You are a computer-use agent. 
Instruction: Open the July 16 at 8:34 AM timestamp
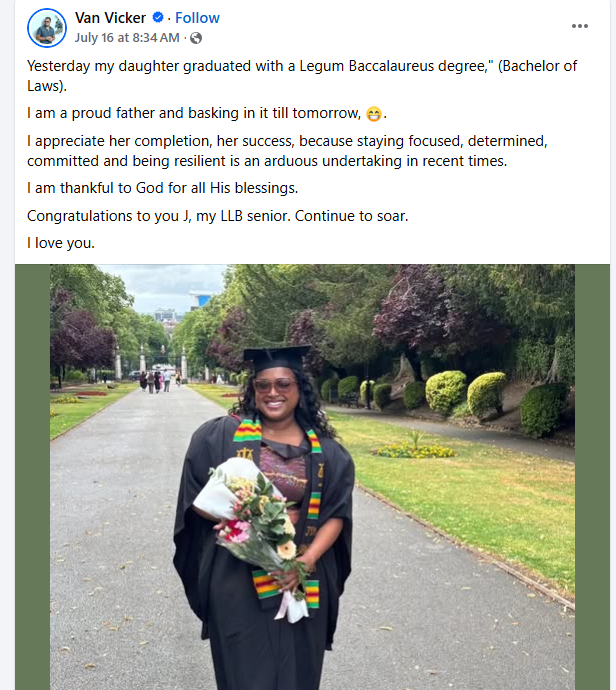tap(127, 38)
